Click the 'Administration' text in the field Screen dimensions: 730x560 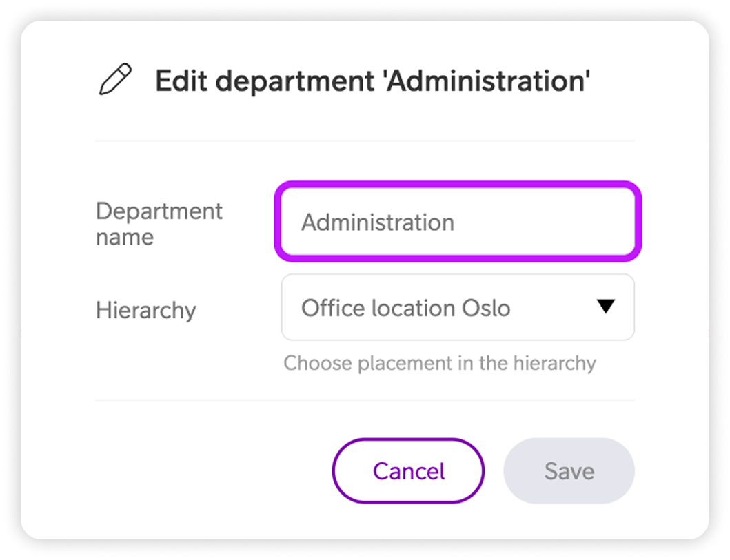(x=378, y=222)
